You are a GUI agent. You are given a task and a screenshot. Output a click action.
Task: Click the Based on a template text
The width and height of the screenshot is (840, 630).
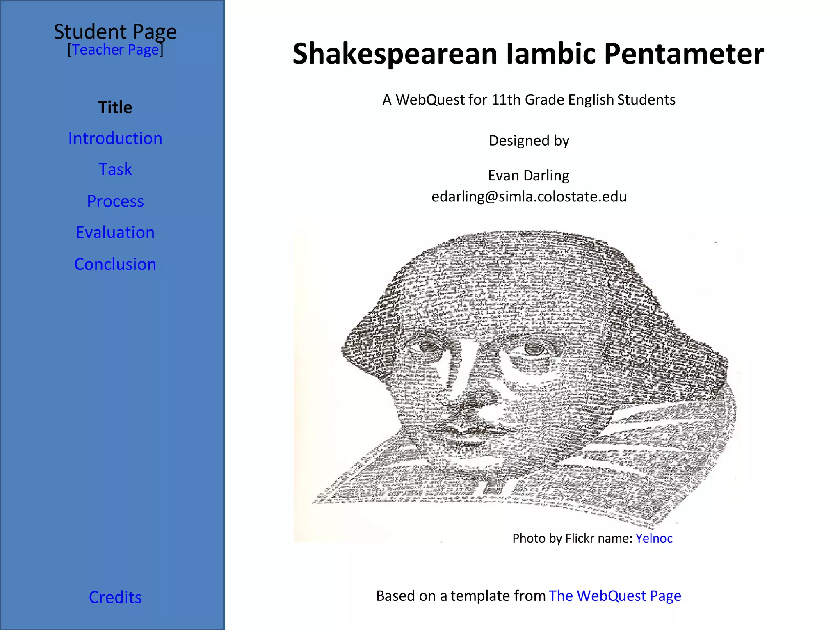[x=460, y=596]
